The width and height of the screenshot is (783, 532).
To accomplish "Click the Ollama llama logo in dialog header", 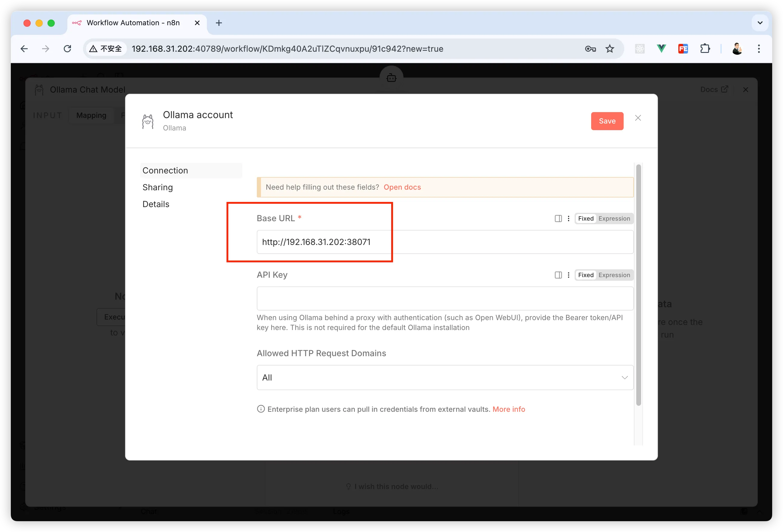I will [x=148, y=121].
